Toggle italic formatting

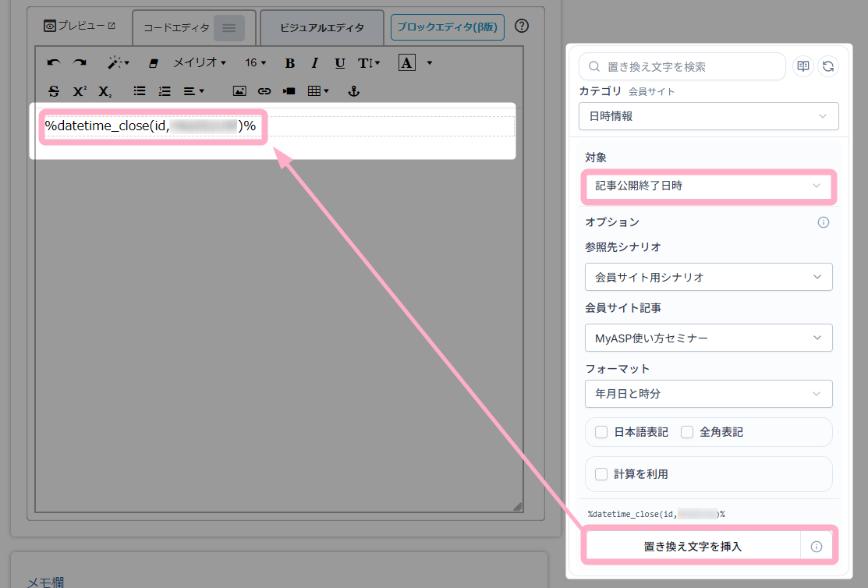coord(314,64)
